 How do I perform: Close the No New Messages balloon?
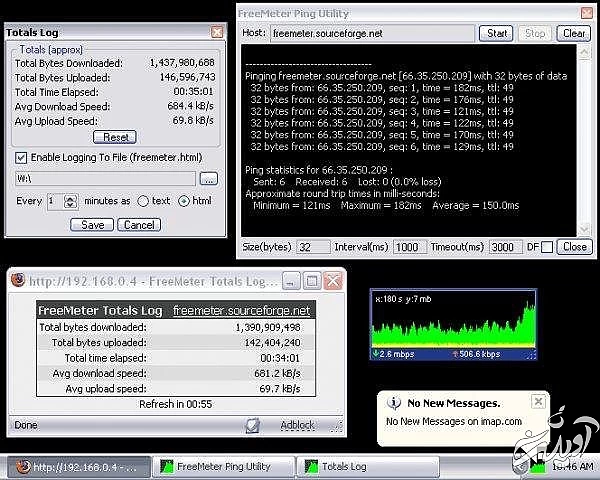[x=538, y=402]
